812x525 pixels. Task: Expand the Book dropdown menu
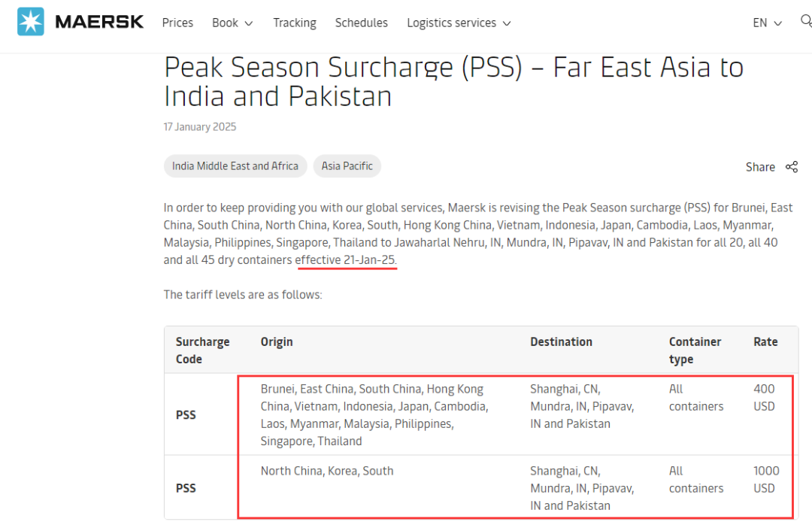(x=232, y=23)
